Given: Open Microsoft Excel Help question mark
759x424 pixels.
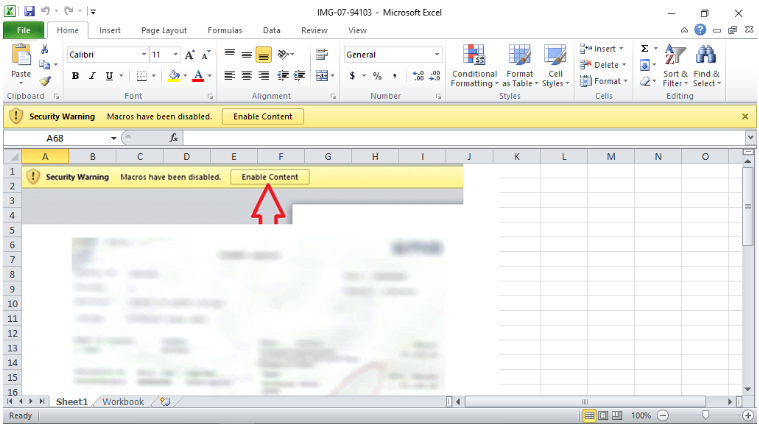Looking at the screenshot, I should 700,30.
